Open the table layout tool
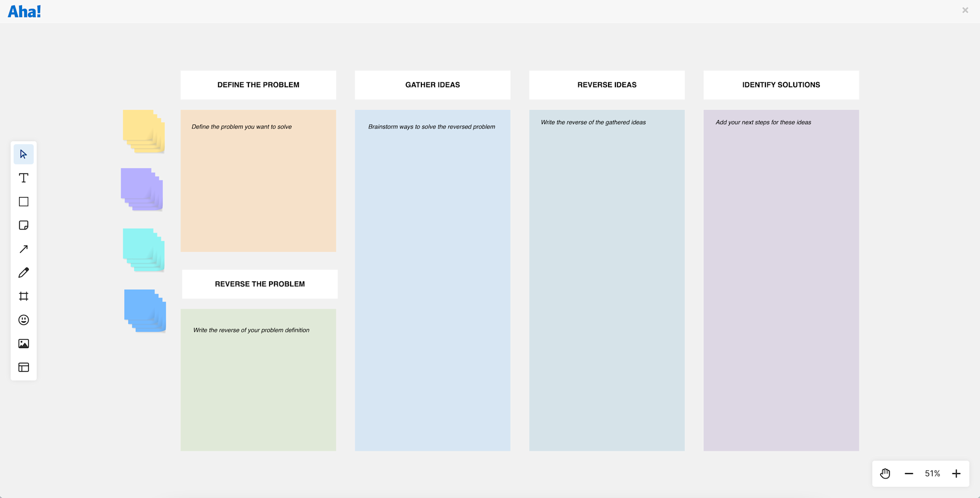Viewport: 980px width, 498px height. [23, 367]
